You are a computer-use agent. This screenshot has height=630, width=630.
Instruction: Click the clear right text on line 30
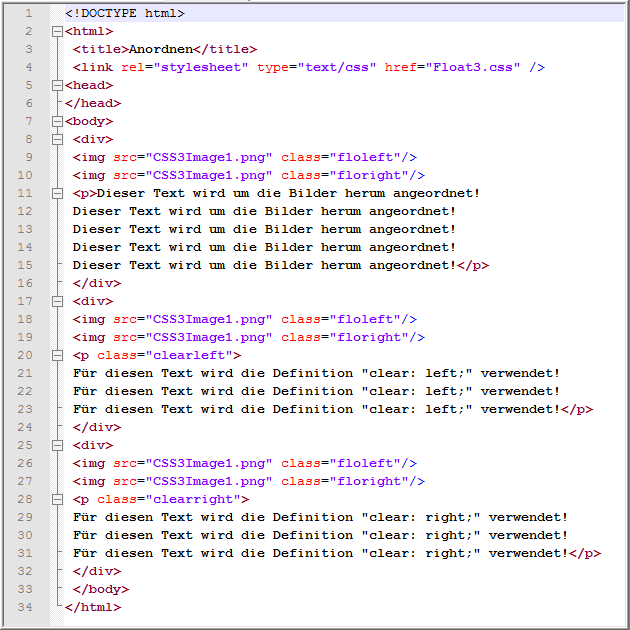[320, 535]
